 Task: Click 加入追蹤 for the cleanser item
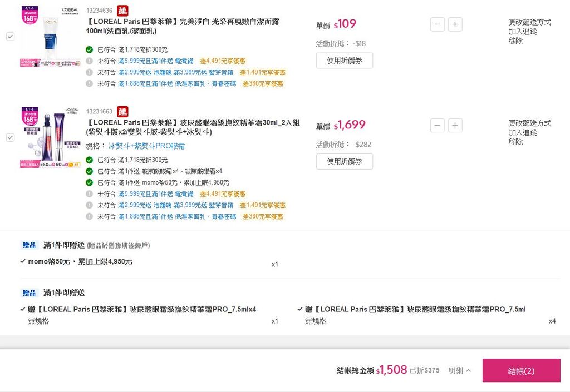point(522,32)
